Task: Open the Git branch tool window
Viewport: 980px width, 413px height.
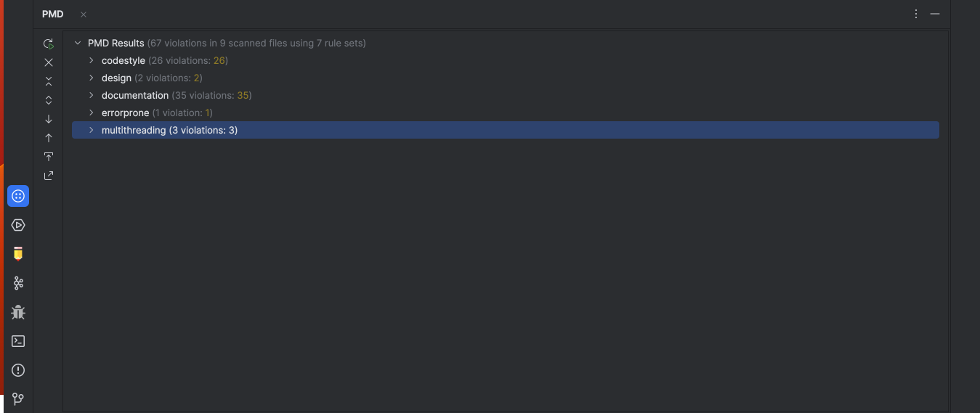Action: 18,398
